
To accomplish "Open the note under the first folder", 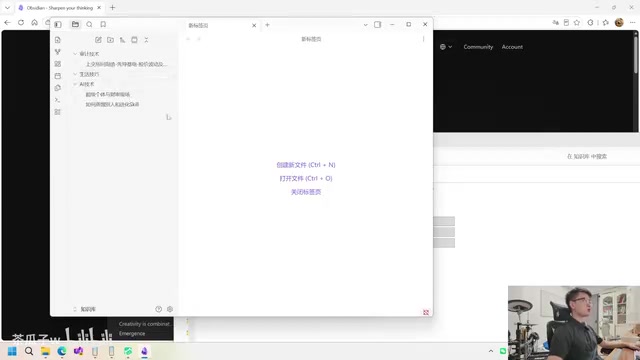I will 126,64.
